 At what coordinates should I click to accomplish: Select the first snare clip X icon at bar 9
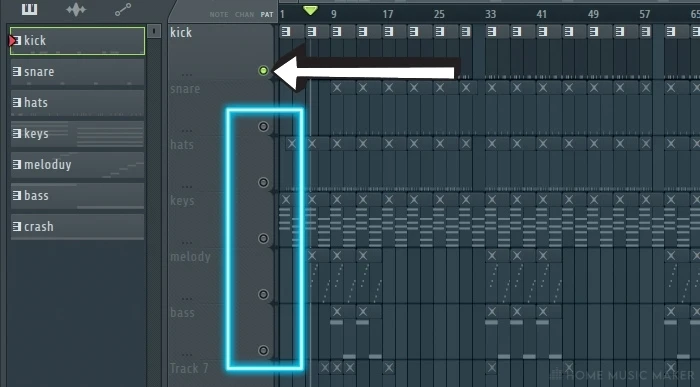pos(337,88)
